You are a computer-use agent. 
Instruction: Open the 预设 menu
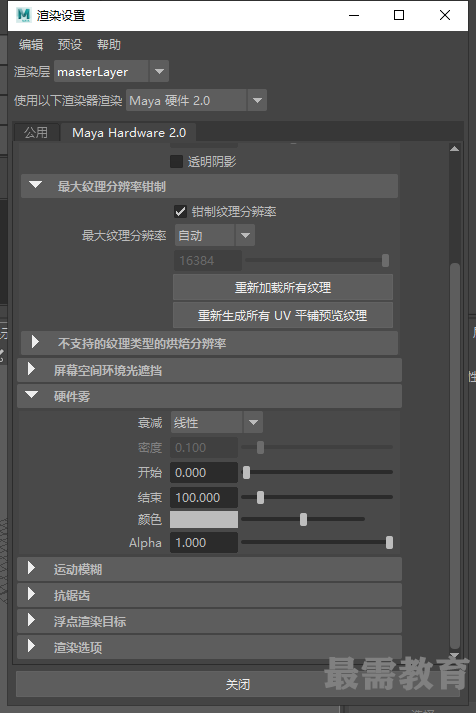point(70,45)
